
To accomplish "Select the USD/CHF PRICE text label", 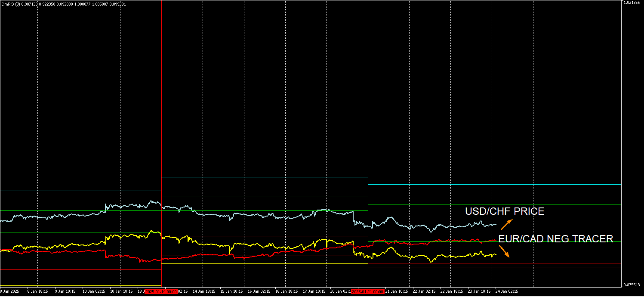I will coord(505,211).
